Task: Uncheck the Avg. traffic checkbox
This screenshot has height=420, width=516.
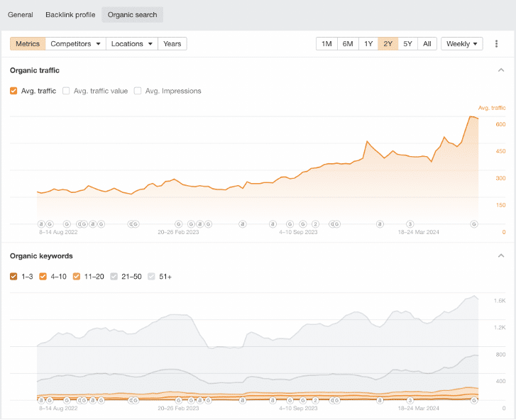Action: click(x=14, y=91)
